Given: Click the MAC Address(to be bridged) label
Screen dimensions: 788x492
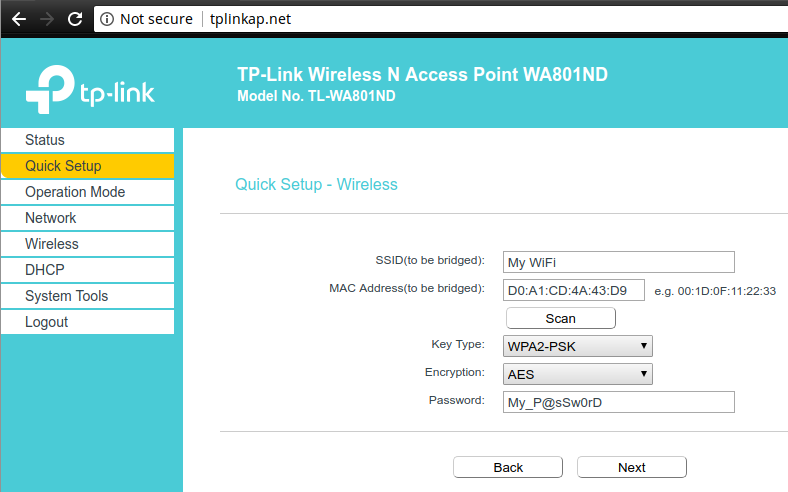Looking at the screenshot, I should click(407, 288).
